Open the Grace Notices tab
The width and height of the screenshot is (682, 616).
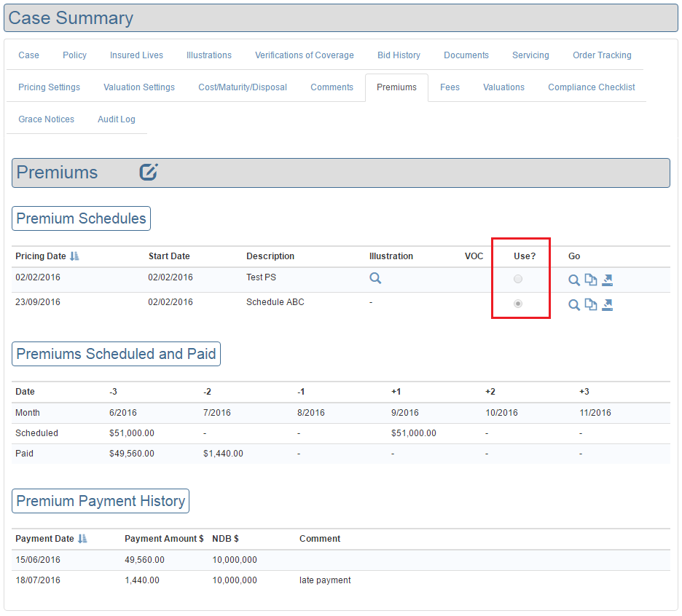point(46,119)
